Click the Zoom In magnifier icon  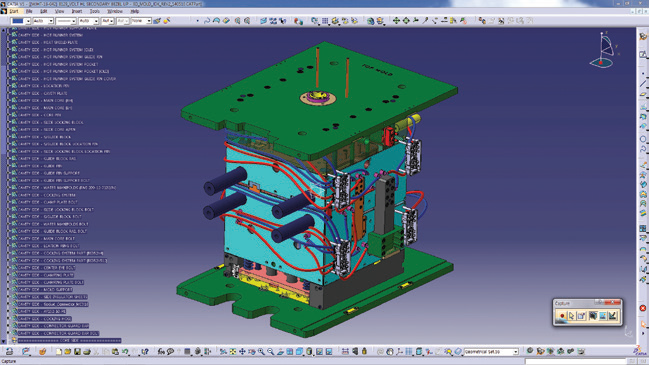[261, 352]
